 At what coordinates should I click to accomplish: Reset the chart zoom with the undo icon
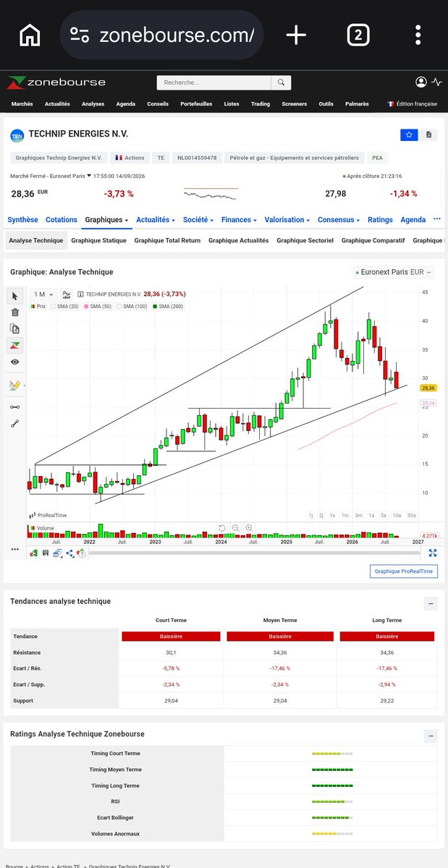pyautogui.click(x=222, y=528)
